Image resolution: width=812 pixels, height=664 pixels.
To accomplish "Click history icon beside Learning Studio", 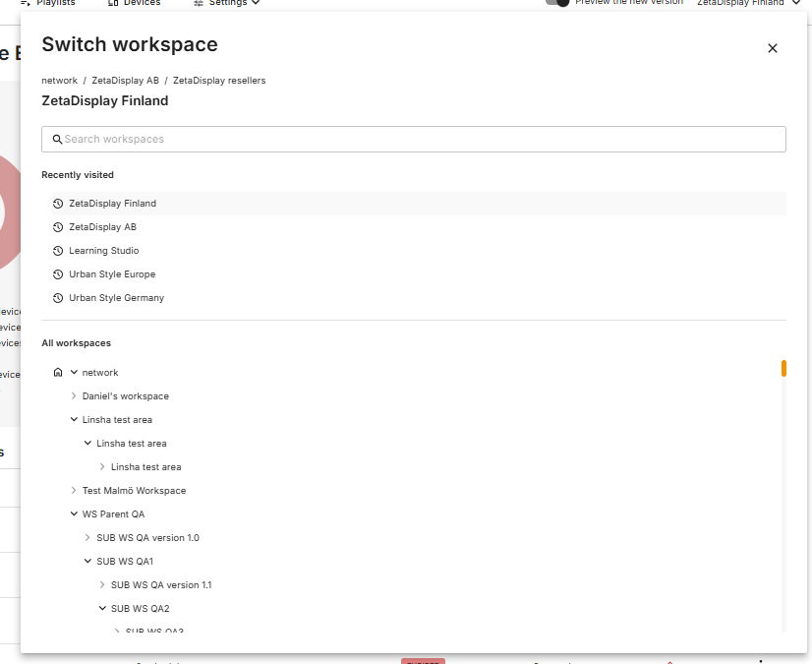I will [58, 251].
